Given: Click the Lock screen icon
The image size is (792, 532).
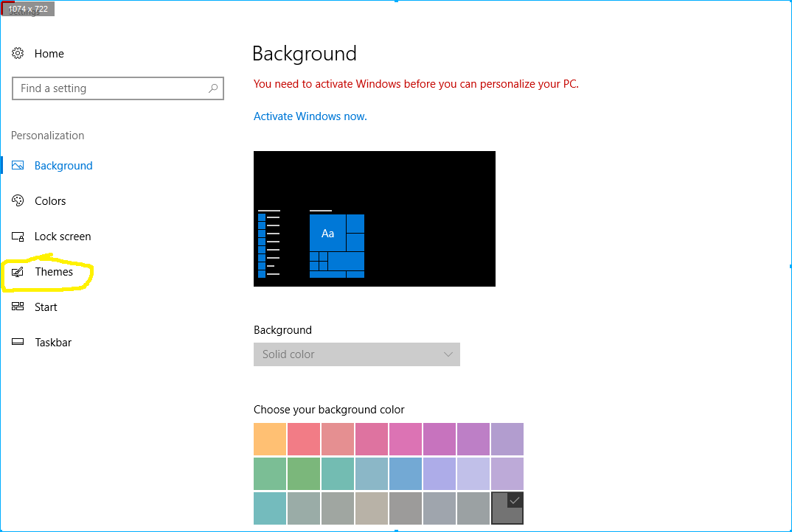Looking at the screenshot, I should [18, 237].
